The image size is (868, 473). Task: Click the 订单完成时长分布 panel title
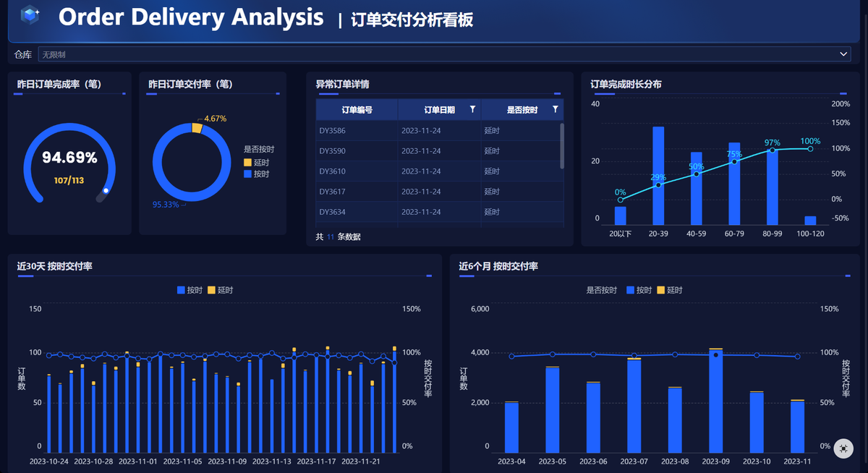click(x=626, y=84)
